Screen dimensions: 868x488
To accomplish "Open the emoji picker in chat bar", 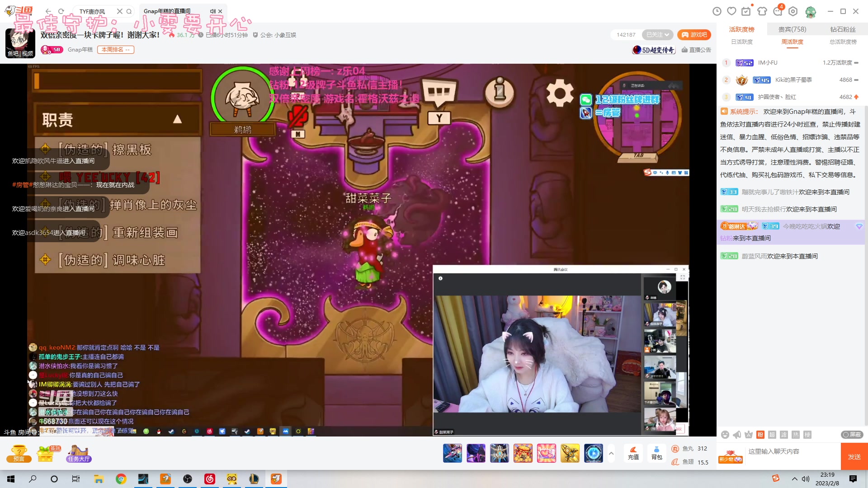I will pyautogui.click(x=725, y=435).
